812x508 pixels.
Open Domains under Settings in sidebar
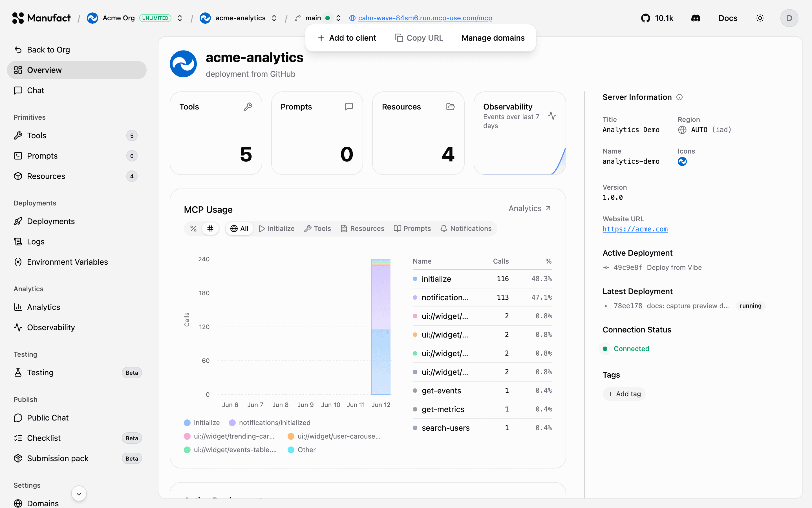pyautogui.click(x=76, y=503)
